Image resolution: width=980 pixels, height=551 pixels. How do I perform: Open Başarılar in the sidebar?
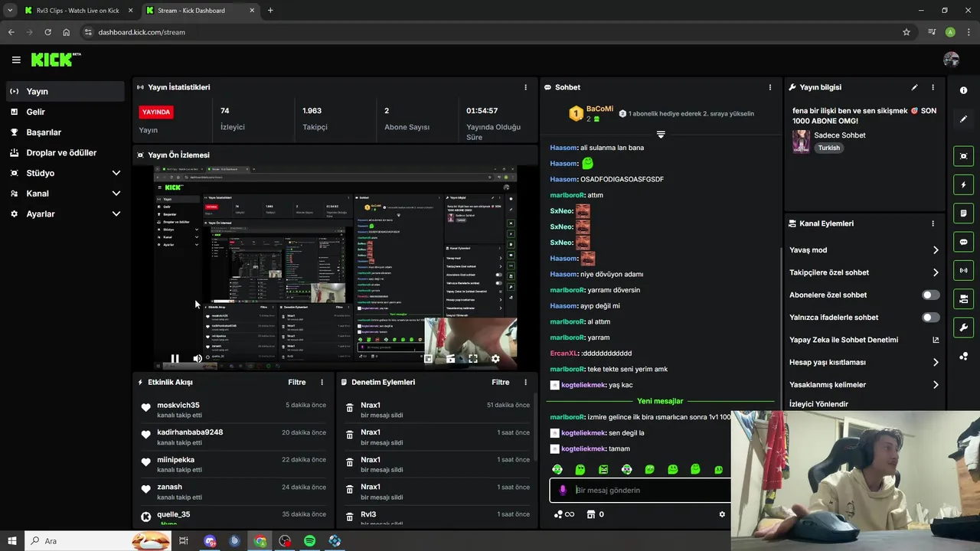tap(64, 132)
